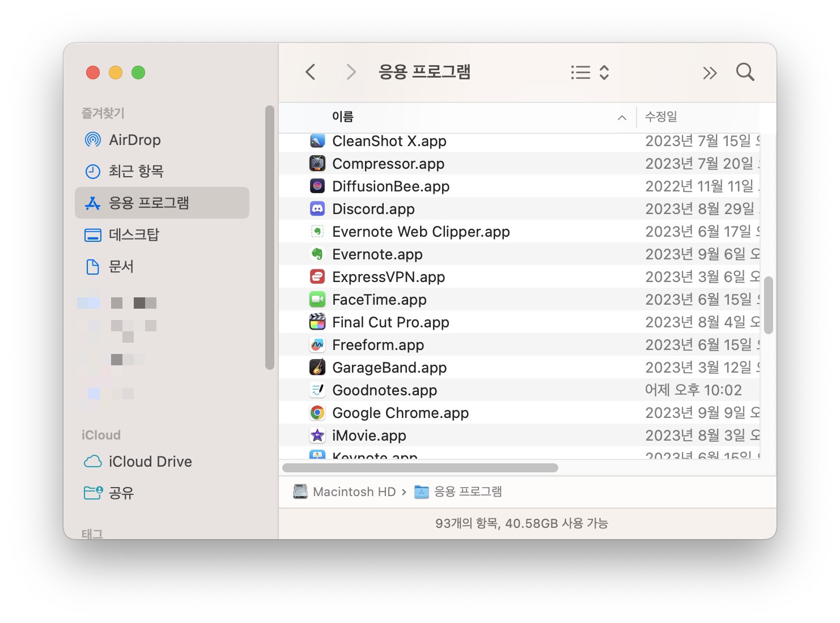Toggle sort direction arrow in 이름 column
Viewport: 840px width, 623px height.
point(622,117)
